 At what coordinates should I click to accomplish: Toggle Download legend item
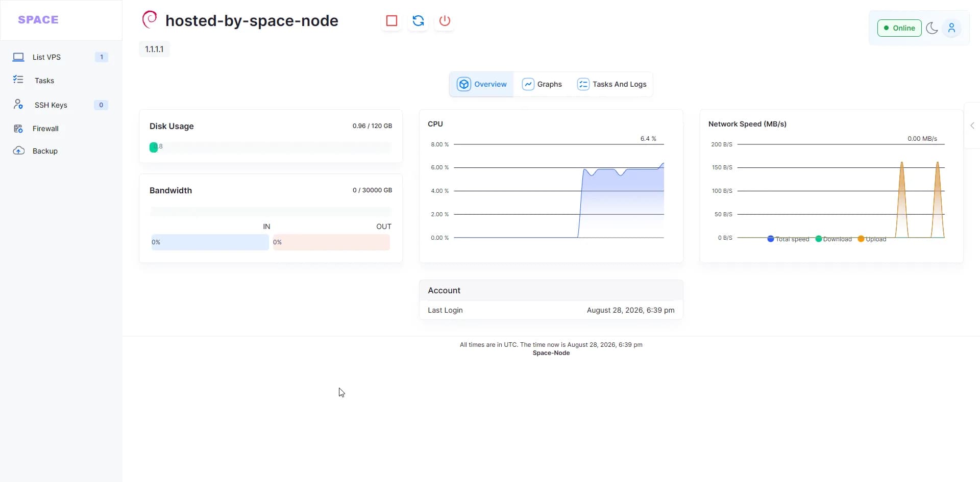click(x=834, y=239)
